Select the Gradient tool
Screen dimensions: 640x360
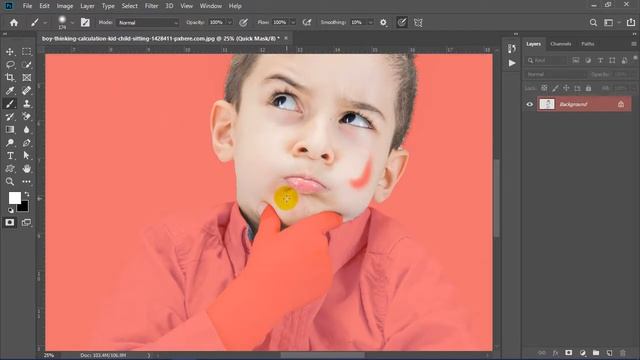click(10, 130)
